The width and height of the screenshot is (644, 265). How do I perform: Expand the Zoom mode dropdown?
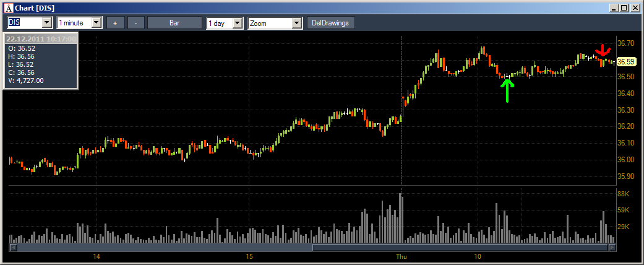point(298,23)
